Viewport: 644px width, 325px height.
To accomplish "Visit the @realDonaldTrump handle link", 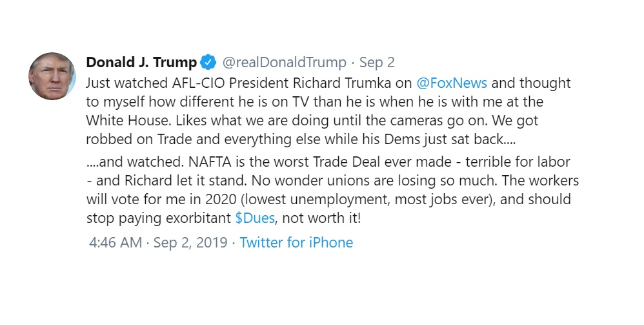I will click(284, 63).
